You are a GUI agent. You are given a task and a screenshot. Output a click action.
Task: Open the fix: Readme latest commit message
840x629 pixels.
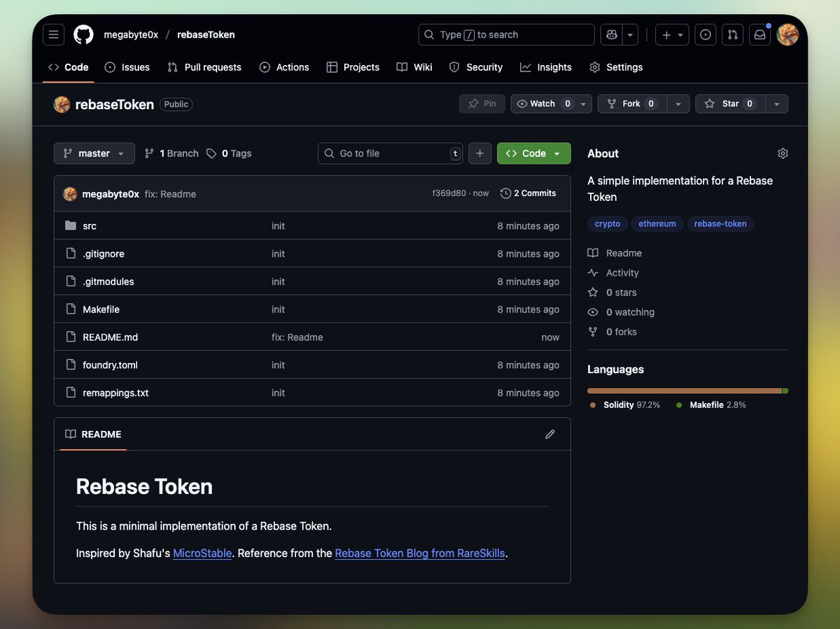pyautogui.click(x=170, y=194)
